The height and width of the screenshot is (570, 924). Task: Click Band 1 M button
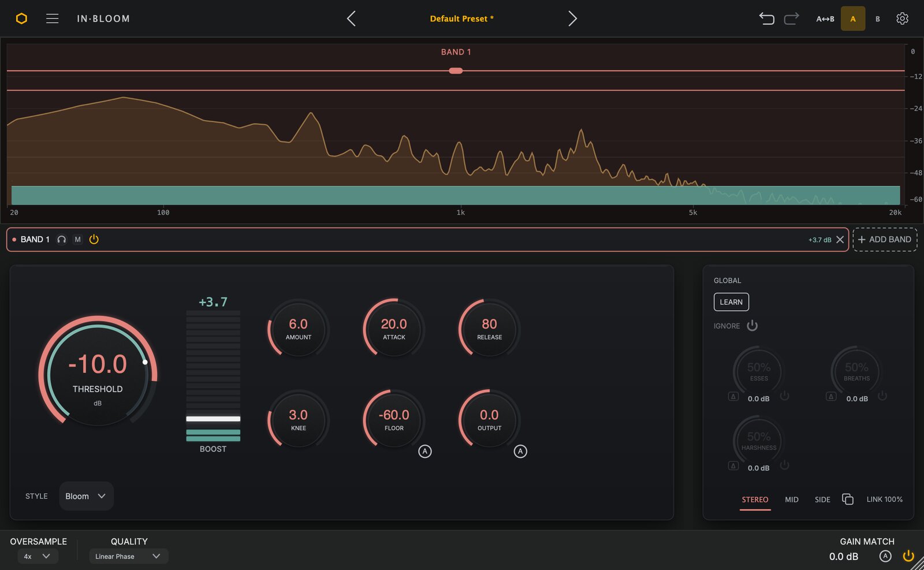(77, 240)
